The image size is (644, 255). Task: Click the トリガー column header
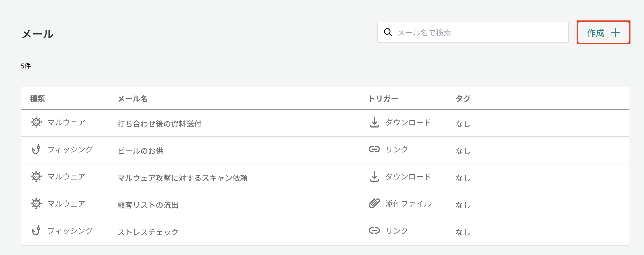383,98
